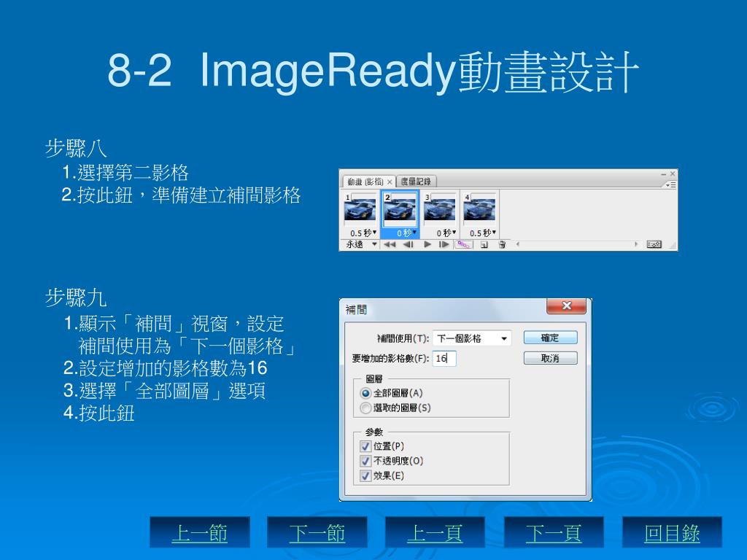Step forward to next frame
The height and width of the screenshot is (560, 747).
(444, 245)
